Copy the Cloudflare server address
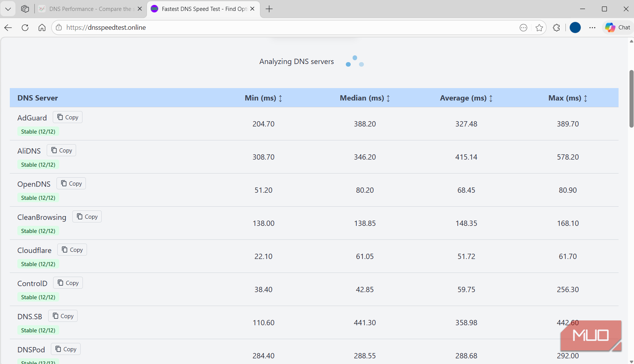 coord(72,250)
